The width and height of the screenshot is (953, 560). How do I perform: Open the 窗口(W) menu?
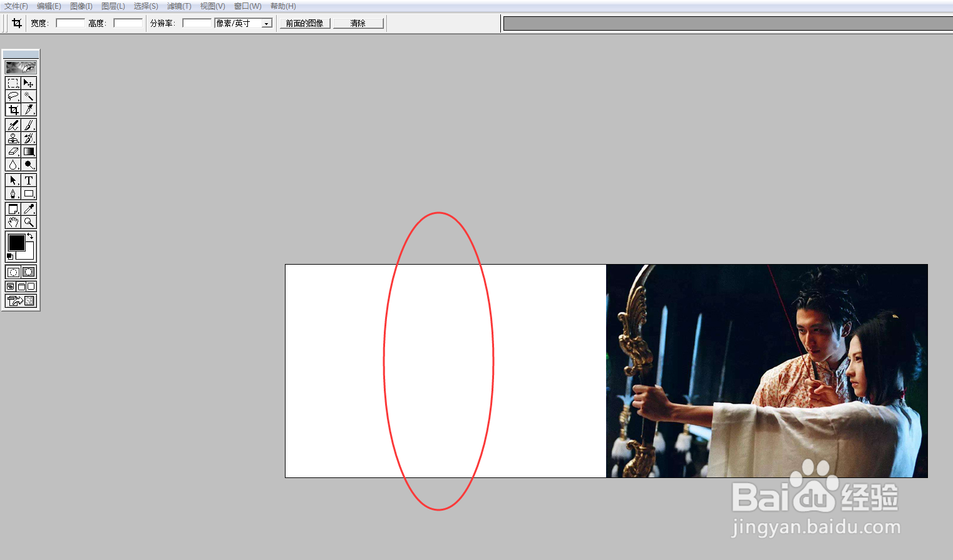pos(248,6)
